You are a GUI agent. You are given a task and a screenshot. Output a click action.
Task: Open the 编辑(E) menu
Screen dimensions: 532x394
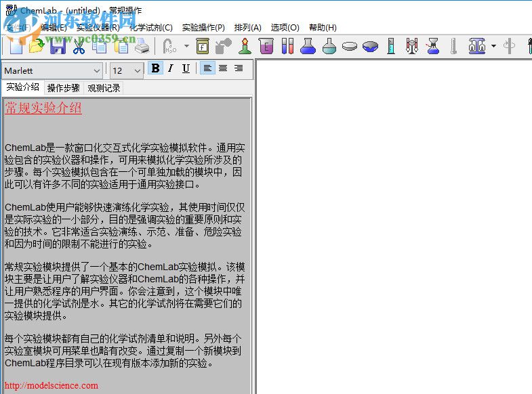[54, 28]
